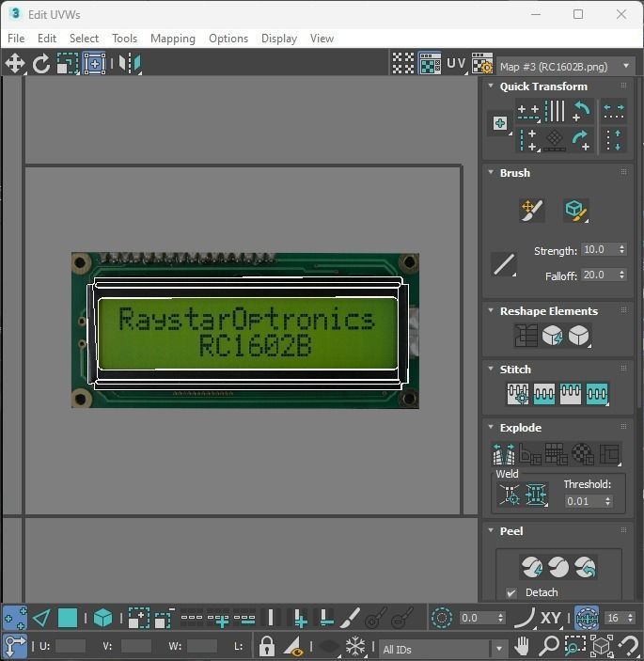644x661 pixels.
Task: Click Zoom Extents cube icon
Action: [602, 645]
